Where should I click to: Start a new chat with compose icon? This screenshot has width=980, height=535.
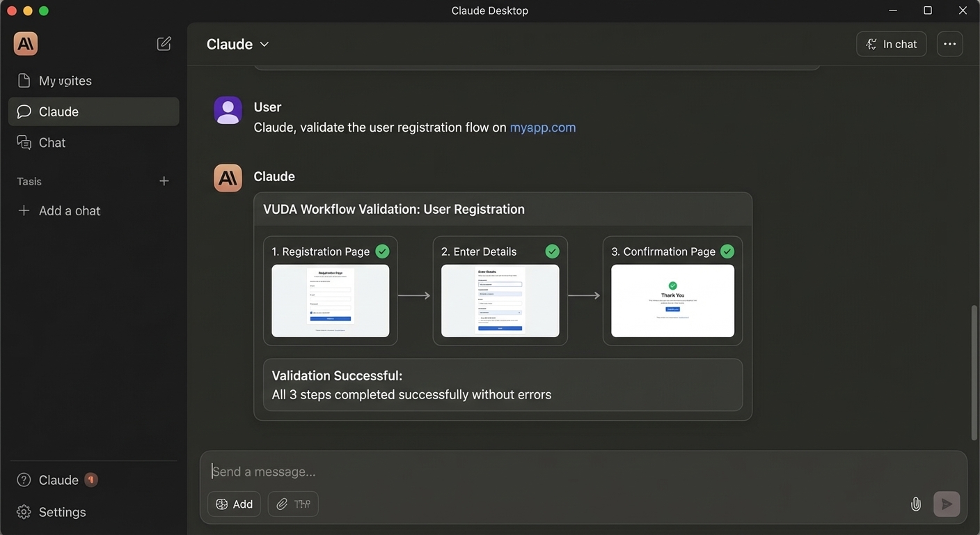pyautogui.click(x=164, y=44)
